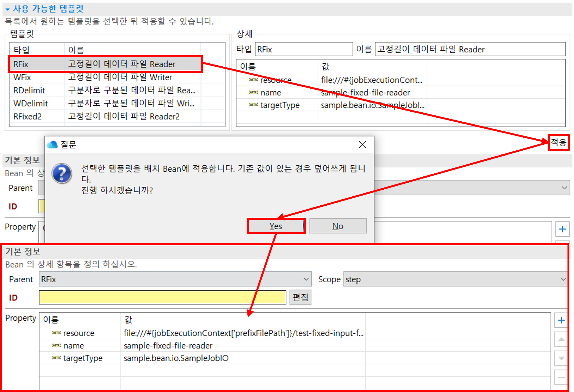Viewport: 574px width, 392px height.
Task: Open the Parent RFix dropdown
Action: pos(306,279)
